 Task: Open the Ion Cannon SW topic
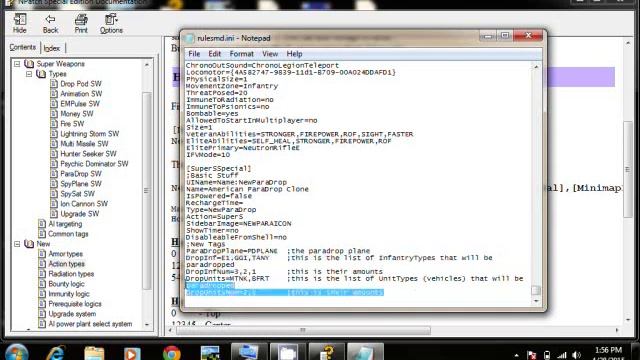click(x=84, y=204)
